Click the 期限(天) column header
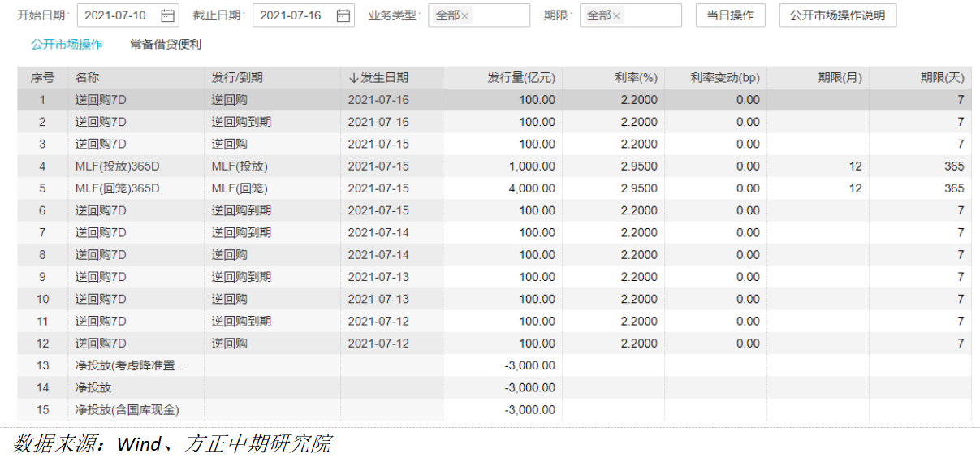Viewport: 980px width, 458px height. (942, 78)
